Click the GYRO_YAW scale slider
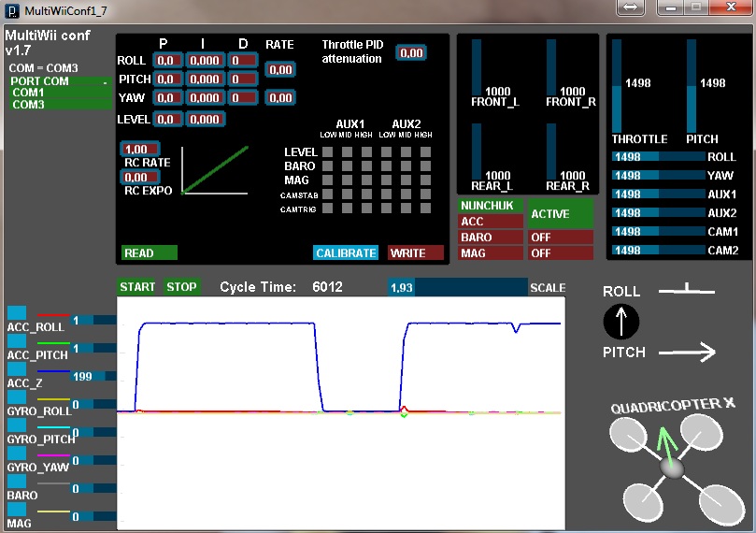 click(93, 460)
